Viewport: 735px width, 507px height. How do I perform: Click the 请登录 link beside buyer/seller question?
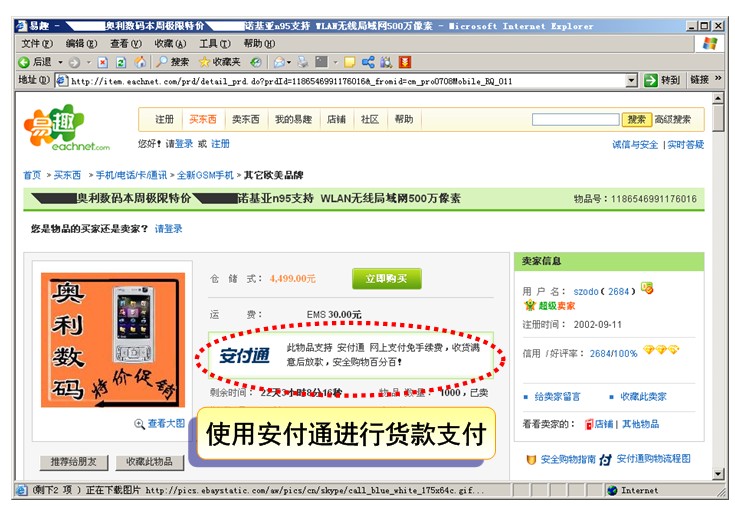click(168, 229)
